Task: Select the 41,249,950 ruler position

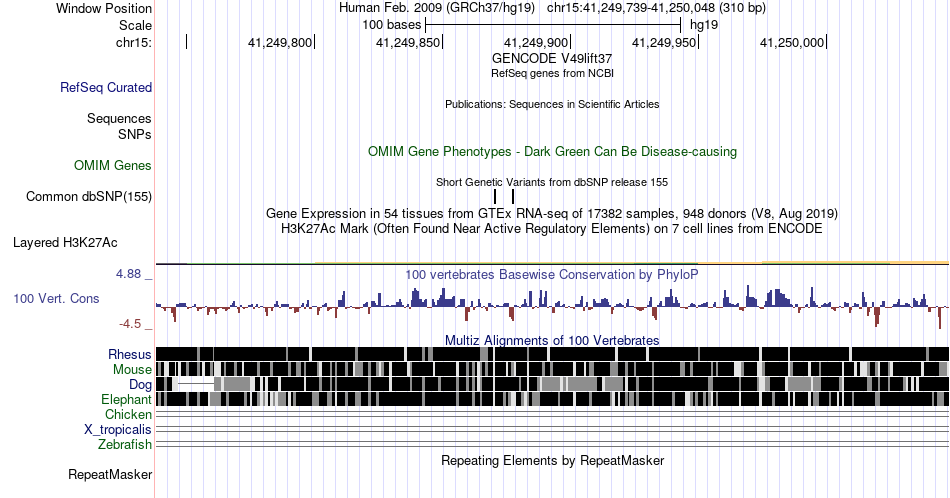Action: (x=664, y=42)
